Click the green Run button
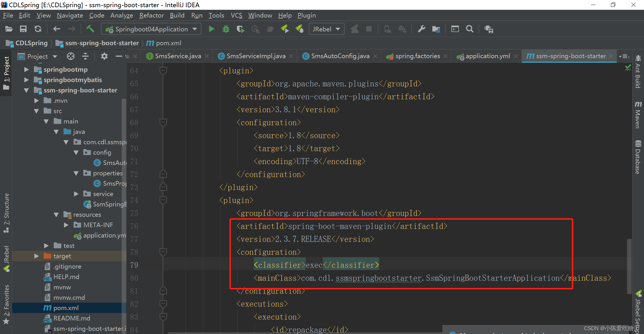 [x=211, y=29]
